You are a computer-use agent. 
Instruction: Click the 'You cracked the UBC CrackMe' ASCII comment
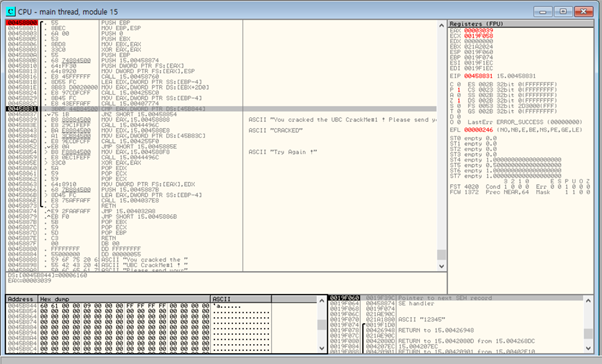pos(342,120)
